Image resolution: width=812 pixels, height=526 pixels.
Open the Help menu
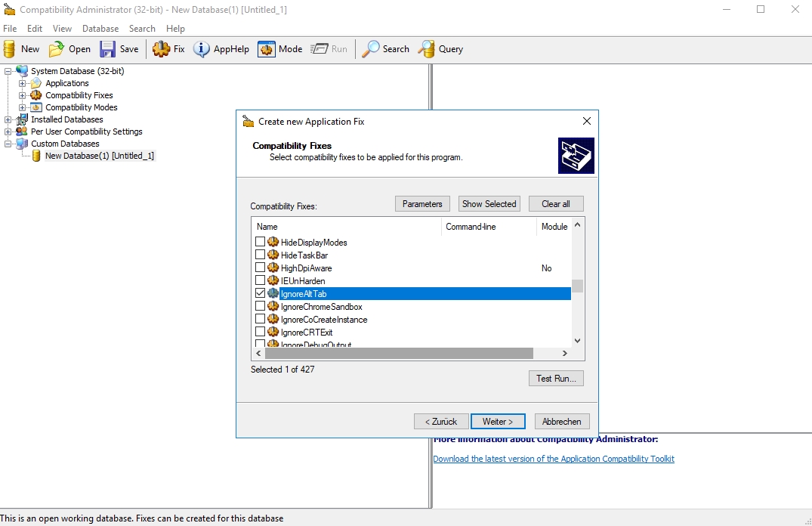[x=175, y=29]
